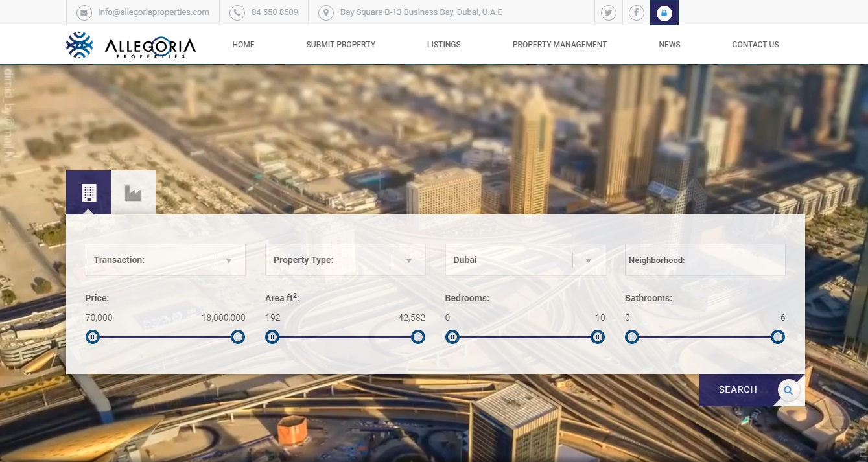Click the envelope email icon
868x462 pixels.
point(84,12)
